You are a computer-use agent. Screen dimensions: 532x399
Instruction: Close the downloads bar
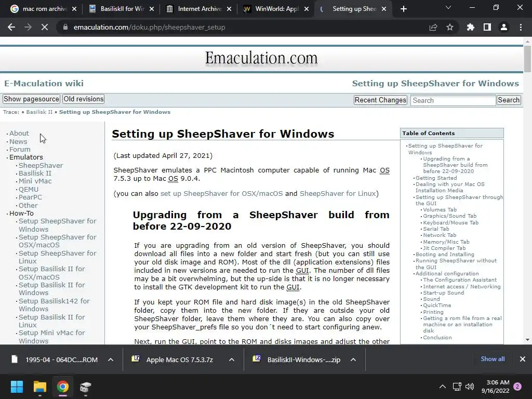523,359
